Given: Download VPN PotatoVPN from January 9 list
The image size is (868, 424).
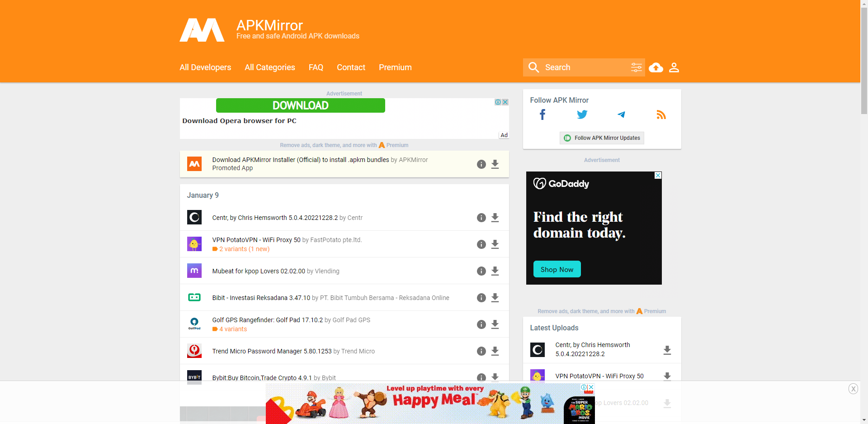Looking at the screenshot, I should pos(495,244).
